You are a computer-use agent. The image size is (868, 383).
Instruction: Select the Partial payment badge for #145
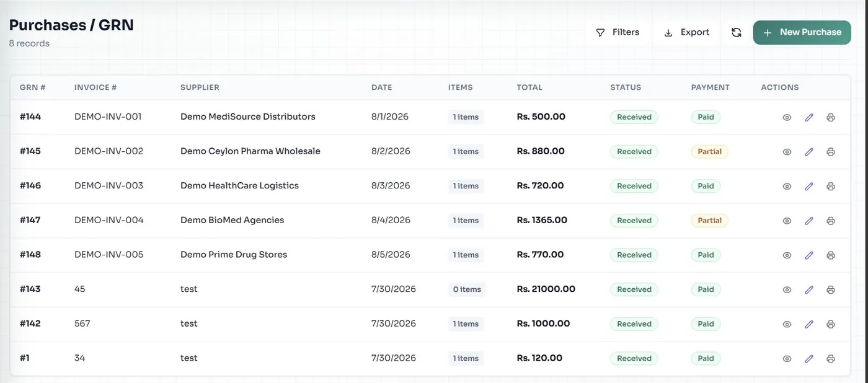point(709,151)
